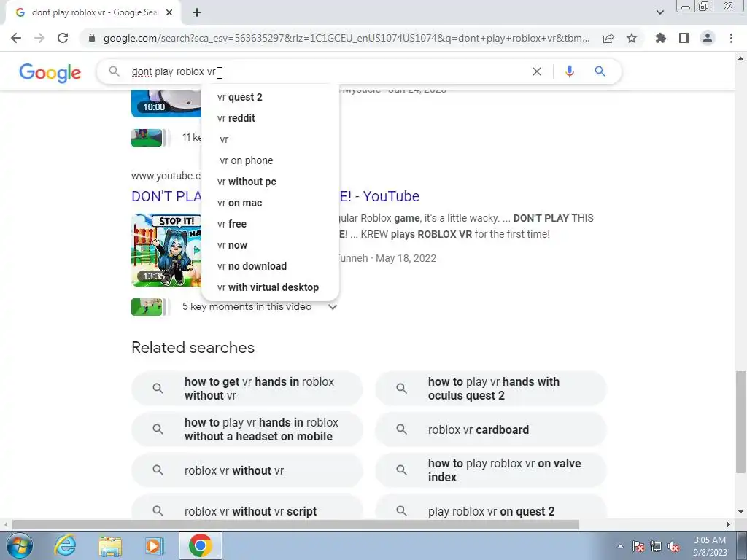The width and height of the screenshot is (747, 560).
Task: Open Action Center flag icon in tray
Action: (x=638, y=546)
